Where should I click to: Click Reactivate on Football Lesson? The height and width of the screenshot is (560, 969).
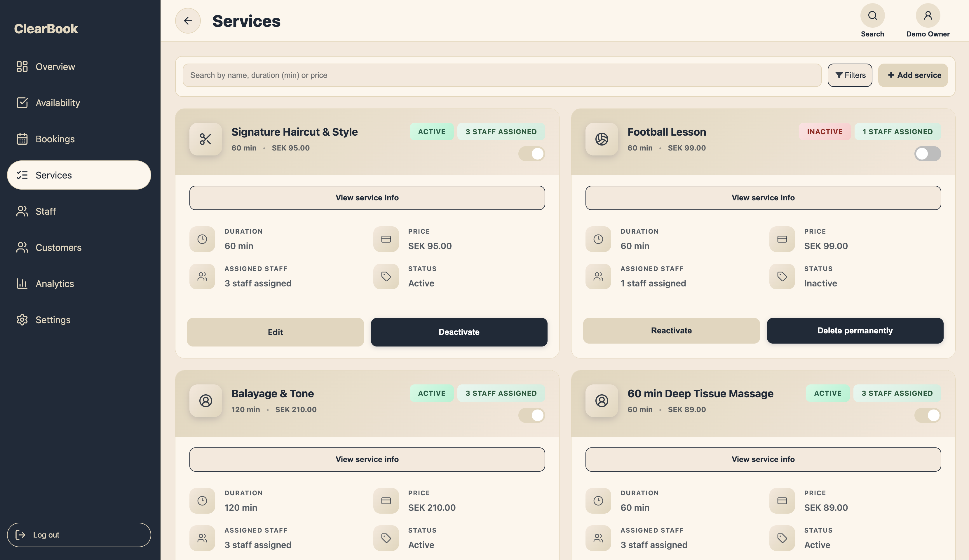(671, 330)
